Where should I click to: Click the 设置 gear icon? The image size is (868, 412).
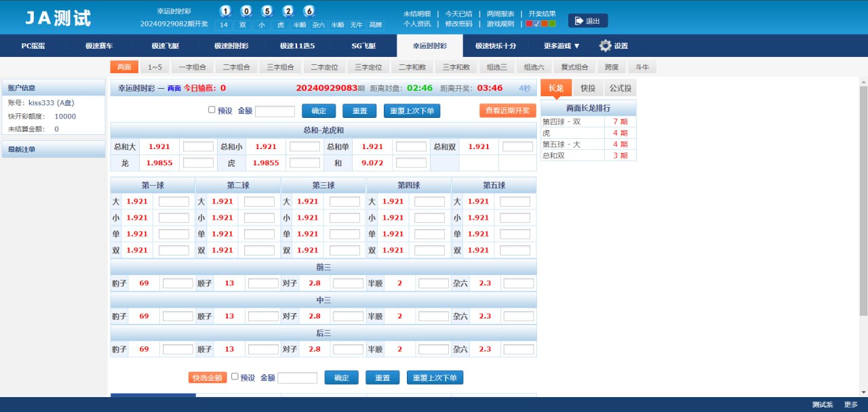click(605, 46)
